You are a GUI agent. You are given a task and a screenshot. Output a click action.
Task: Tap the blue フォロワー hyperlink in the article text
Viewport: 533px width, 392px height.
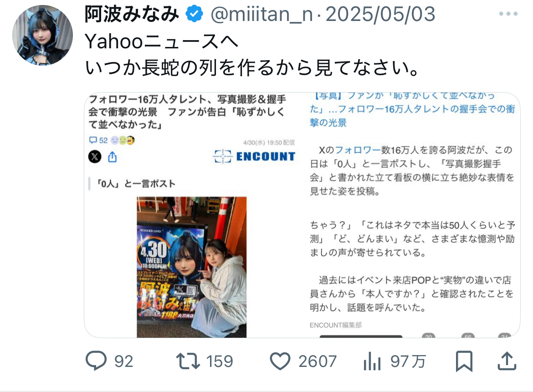click(x=358, y=150)
